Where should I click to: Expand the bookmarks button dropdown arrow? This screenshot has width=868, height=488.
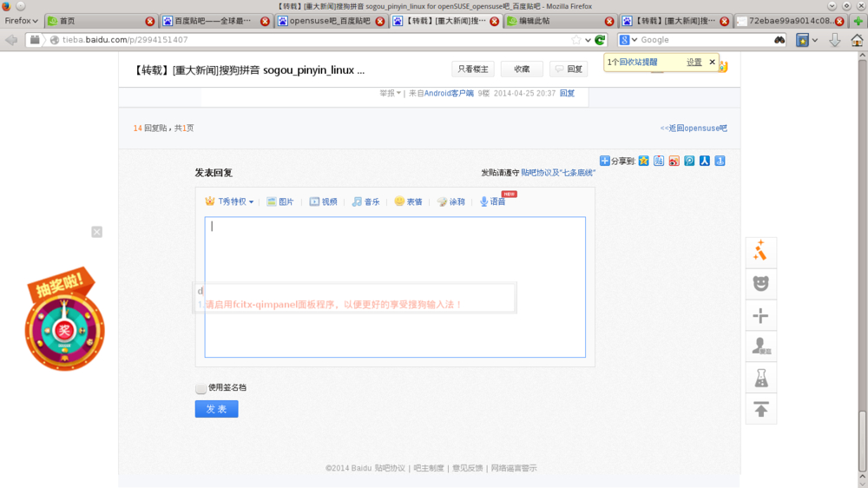[x=815, y=40]
